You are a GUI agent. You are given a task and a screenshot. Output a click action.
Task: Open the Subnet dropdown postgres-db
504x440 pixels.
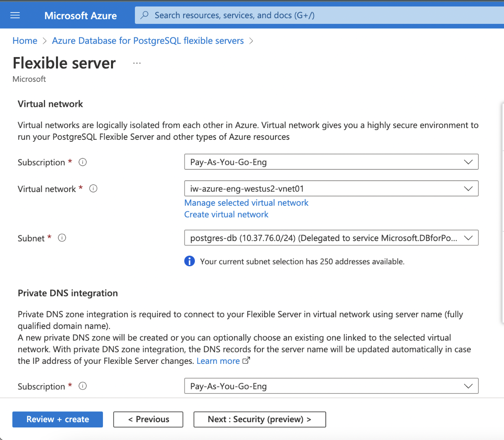[x=331, y=238]
